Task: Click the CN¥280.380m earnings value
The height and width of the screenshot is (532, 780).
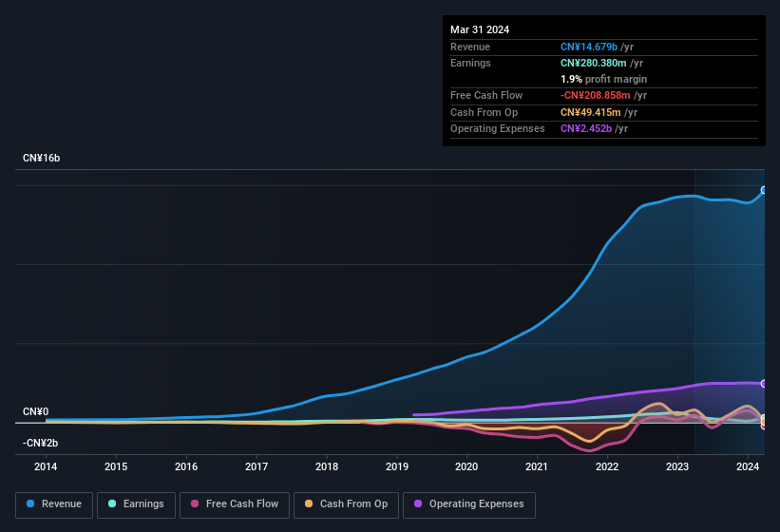Action: 594,63
